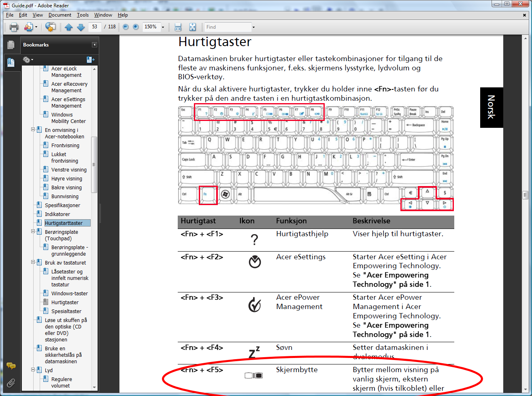Open the Tools menu

pyautogui.click(x=83, y=15)
